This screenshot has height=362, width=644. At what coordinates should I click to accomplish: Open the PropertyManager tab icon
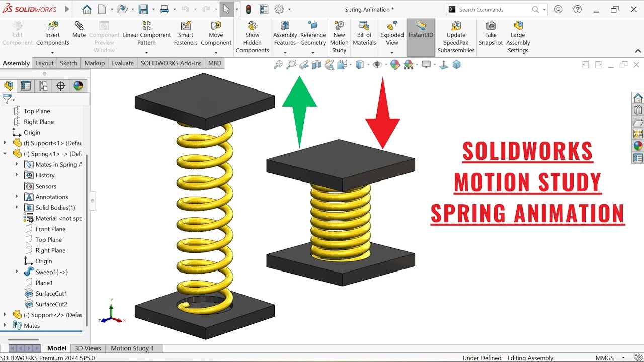26,85
